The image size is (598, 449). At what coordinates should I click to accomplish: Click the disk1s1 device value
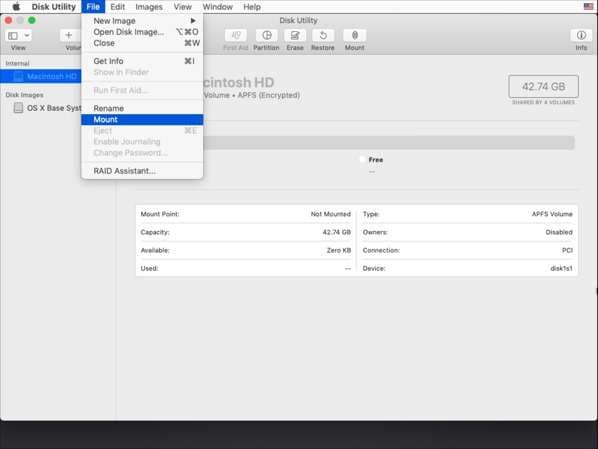[561, 268]
